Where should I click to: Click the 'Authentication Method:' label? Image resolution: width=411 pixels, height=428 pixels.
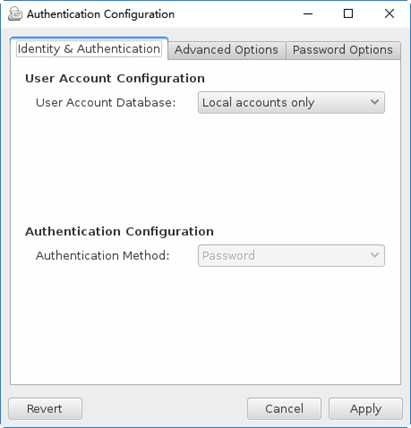tap(103, 256)
